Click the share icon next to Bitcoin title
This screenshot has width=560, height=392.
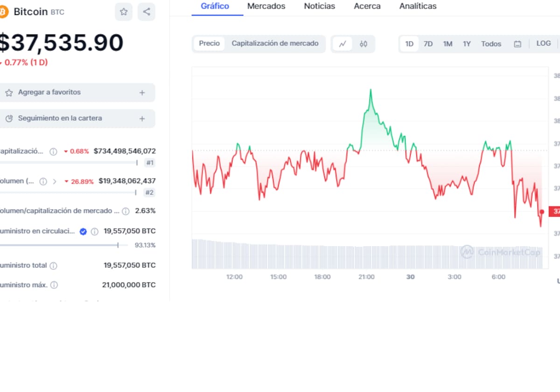(147, 12)
